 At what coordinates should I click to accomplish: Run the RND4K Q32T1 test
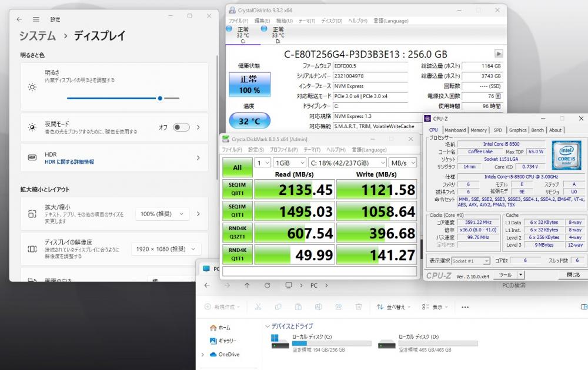click(238, 233)
